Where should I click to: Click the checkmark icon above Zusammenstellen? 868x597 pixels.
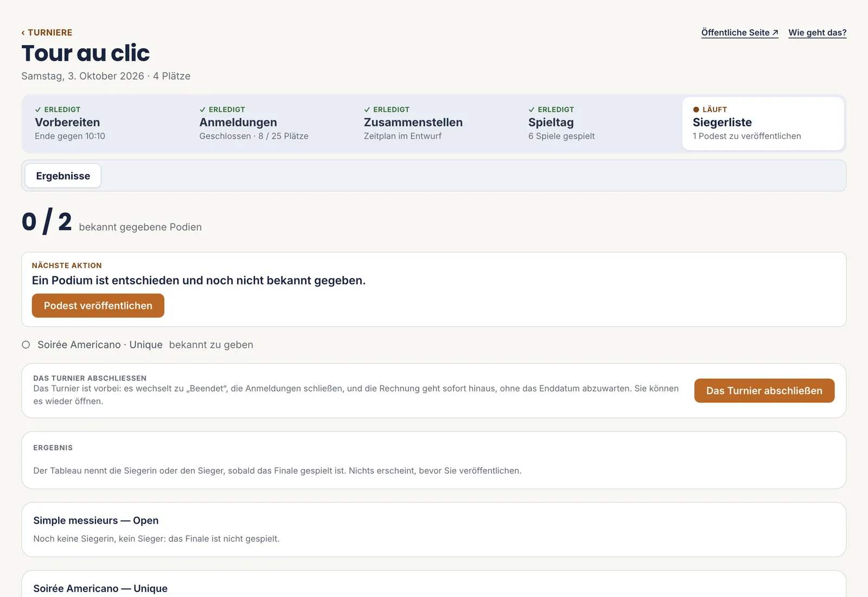coord(367,110)
